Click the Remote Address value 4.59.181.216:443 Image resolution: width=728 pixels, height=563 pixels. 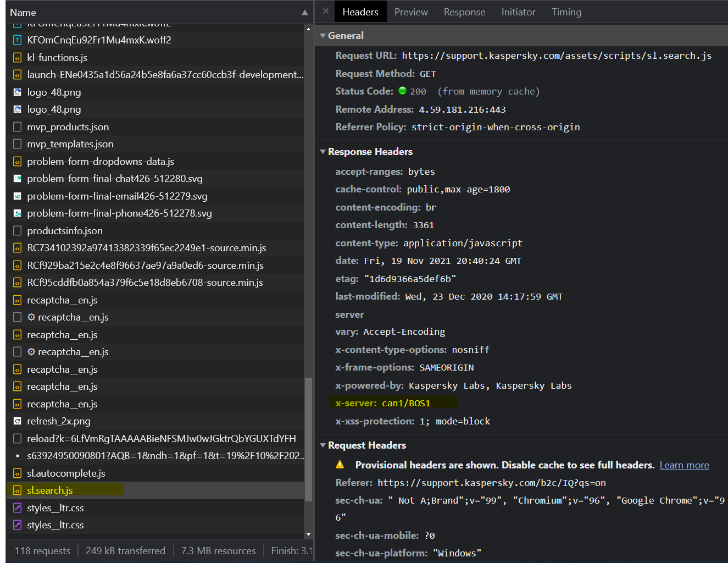click(x=462, y=110)
